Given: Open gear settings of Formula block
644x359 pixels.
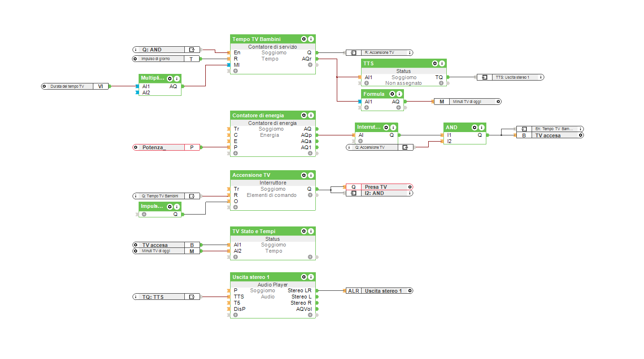Looking at the screenshot, I should tap(392, 94).
